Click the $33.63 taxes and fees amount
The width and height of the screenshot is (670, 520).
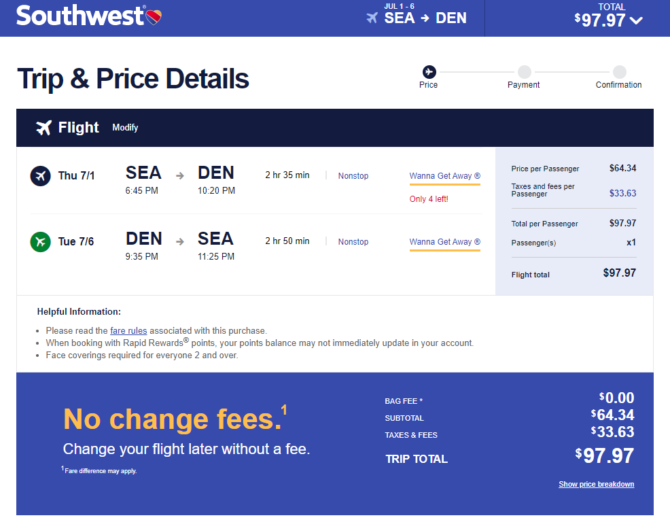[x=623, y=193]
